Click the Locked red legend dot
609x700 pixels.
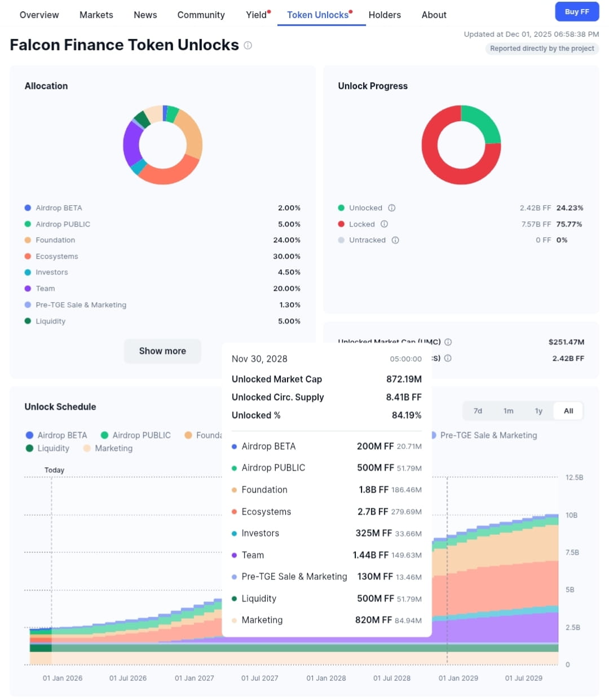click(341, 224)
